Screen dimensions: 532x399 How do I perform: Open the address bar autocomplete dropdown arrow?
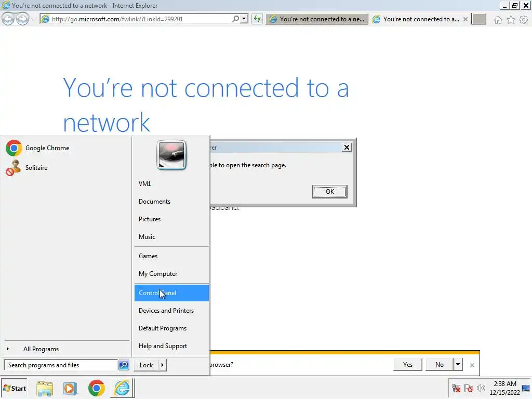pos(244,19)
